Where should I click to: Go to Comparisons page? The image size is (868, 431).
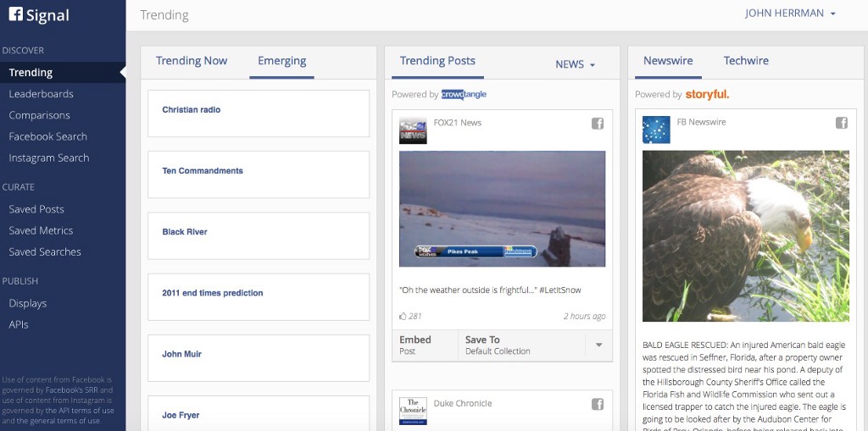coord(39,115)
